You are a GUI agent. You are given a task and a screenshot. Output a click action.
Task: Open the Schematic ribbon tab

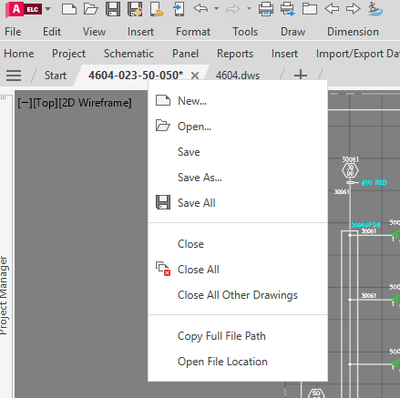129,53
